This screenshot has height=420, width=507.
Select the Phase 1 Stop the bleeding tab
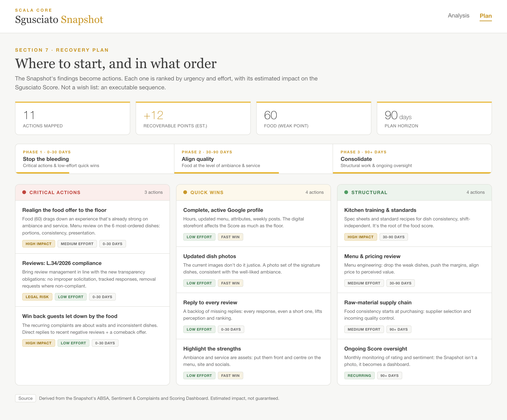click(95, 159)
